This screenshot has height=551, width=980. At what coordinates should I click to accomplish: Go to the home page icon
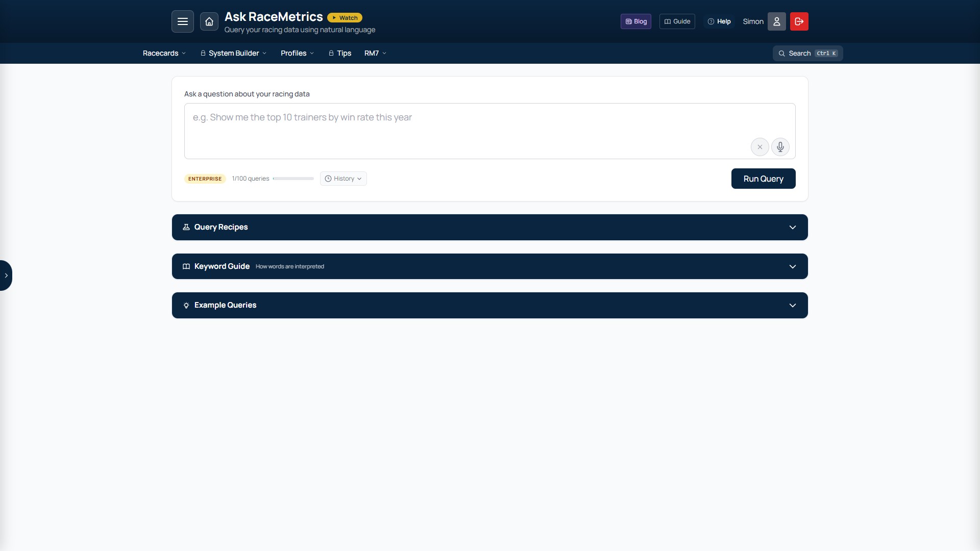209,21
